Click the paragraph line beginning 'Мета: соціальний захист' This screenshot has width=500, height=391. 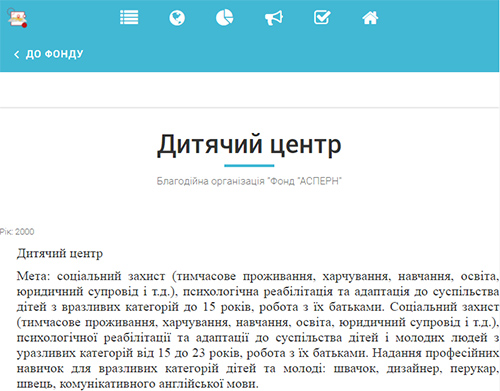pos(258,276)
